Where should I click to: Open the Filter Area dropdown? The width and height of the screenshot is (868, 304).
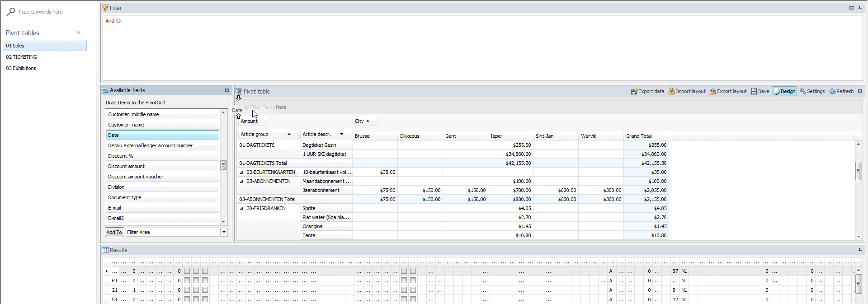223,232
